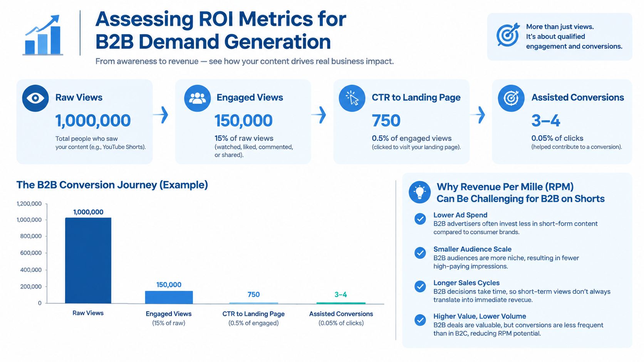Click the 'Lower Ad Spend' heading
This screenshot has width=644, height=362.
(x=460, y=215)
